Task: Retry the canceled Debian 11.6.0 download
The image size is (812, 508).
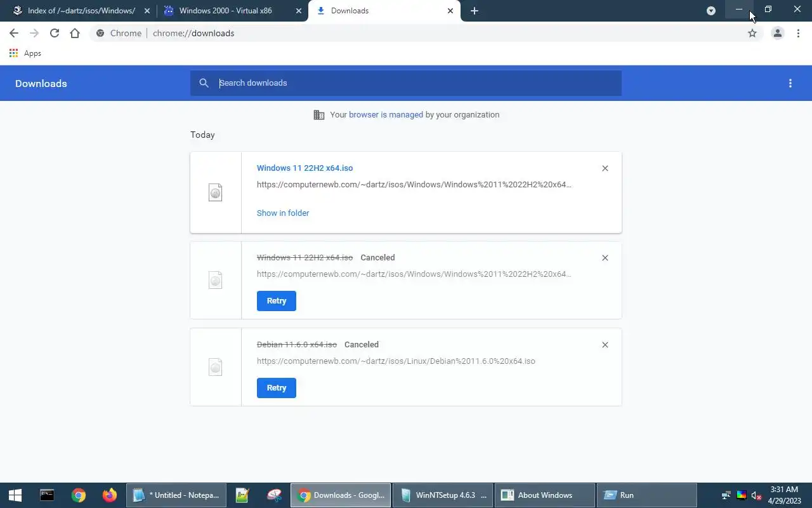Action: (277, 388)
